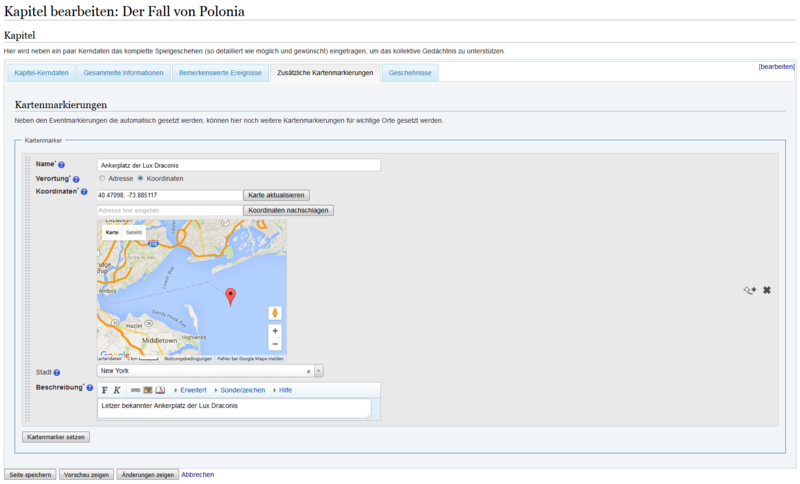Click the italic formatting icon in Beschreibung toolbar
Viewport: 800px width, 484px height.
pos(117,390)
